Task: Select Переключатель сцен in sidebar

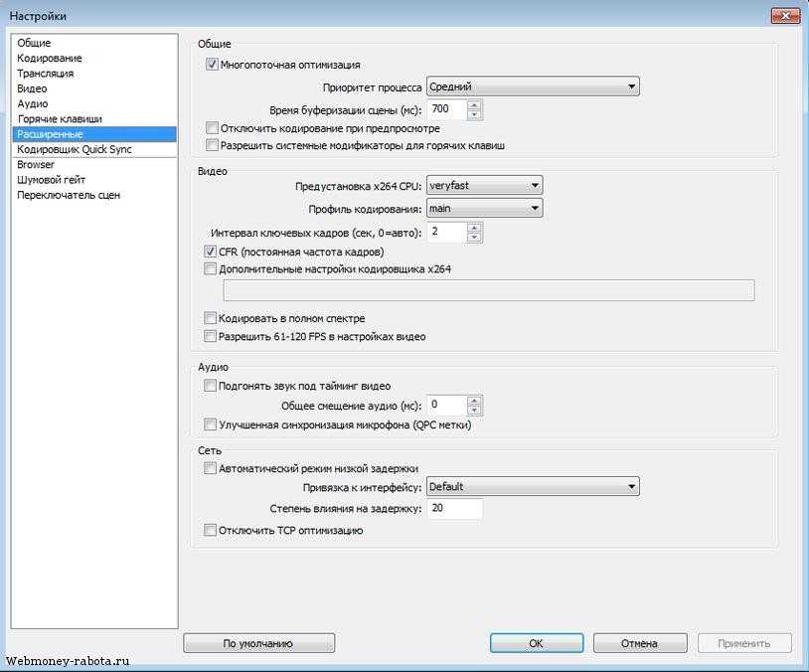Action: point(69,195)
